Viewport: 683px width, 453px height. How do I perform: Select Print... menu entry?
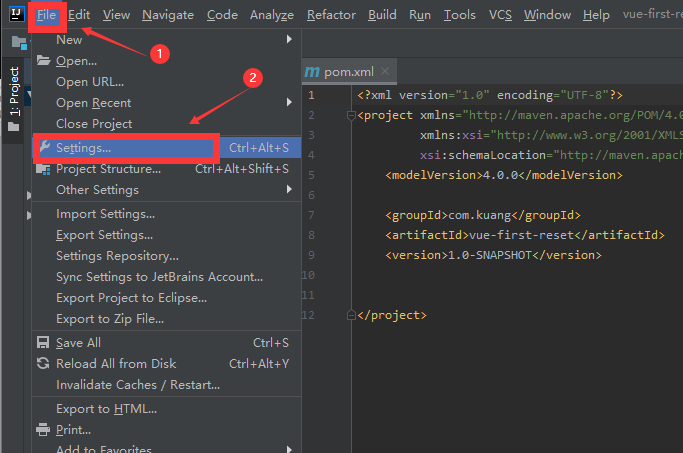[x=166, y=430]
